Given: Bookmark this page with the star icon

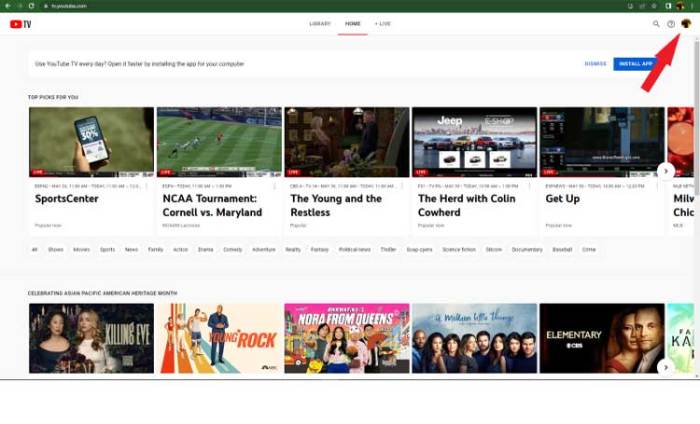Looking at the screenshot, I should (654, 6).
